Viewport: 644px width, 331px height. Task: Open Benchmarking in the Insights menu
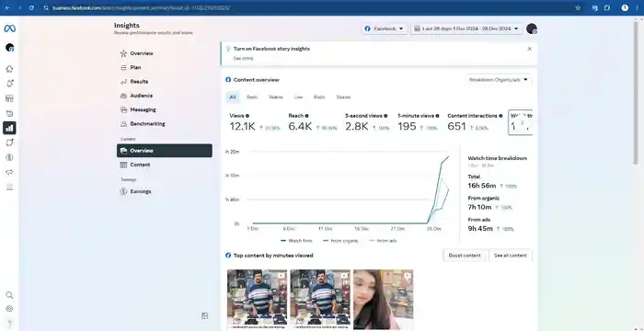tap(165, 123)
